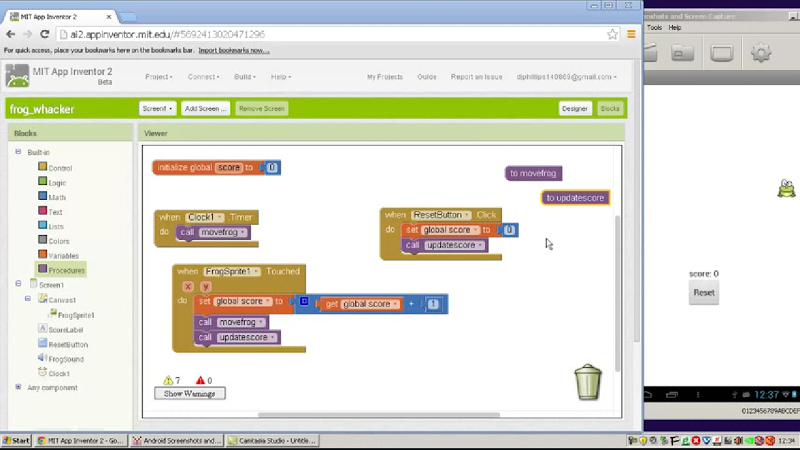Click Import bookmarks now link
The image size is (800, 450).
(234, 50)
